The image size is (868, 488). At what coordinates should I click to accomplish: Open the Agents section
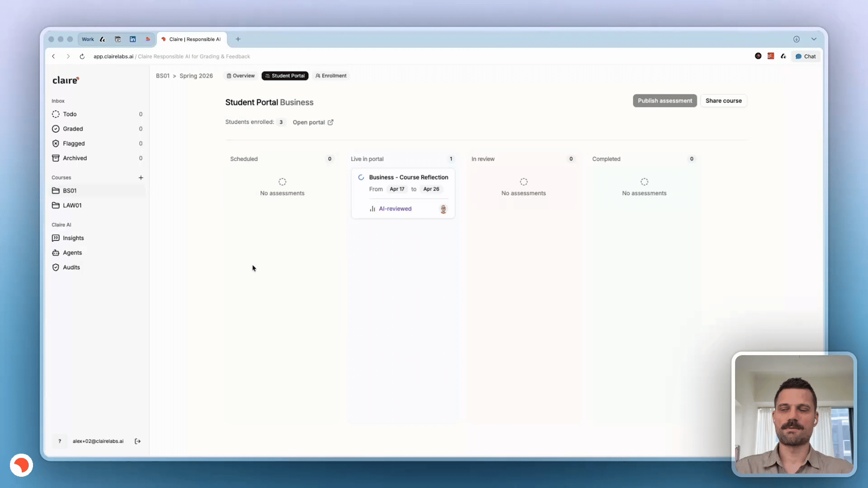pyautogui.click(x=72, y=253)
